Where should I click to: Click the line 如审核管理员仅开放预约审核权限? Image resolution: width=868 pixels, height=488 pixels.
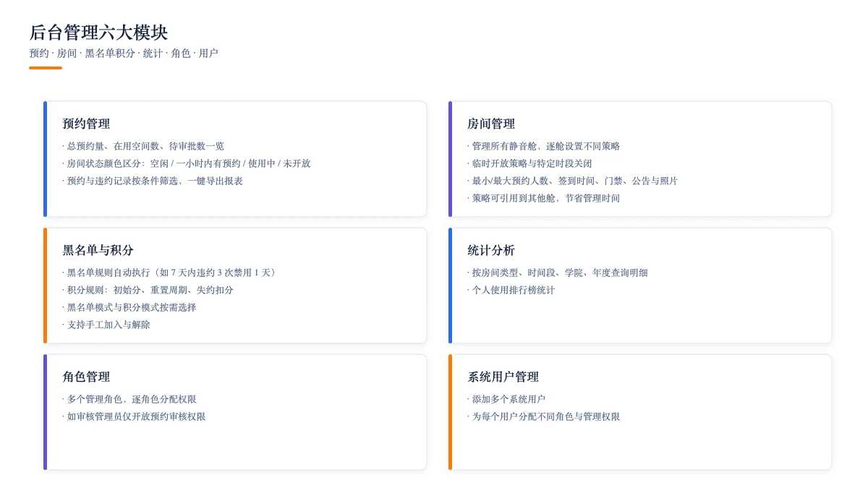tap(134, 416)
